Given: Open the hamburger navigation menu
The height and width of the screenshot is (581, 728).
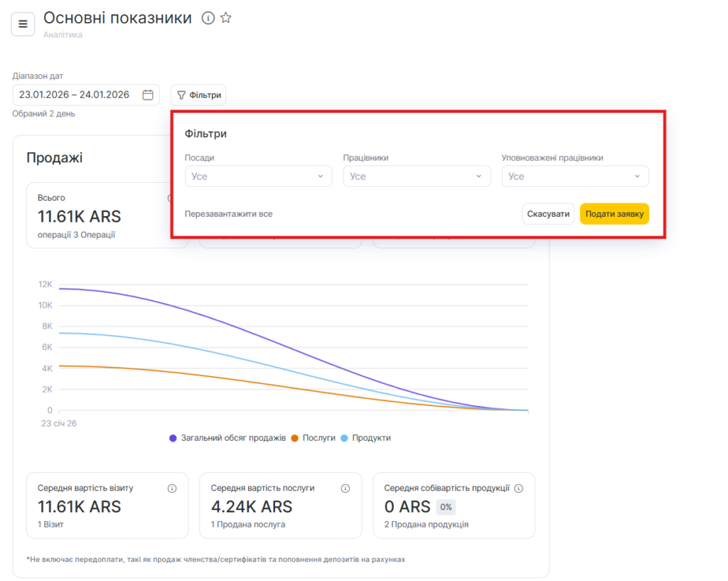Looking at the screenshot, I should pos(23,24).
